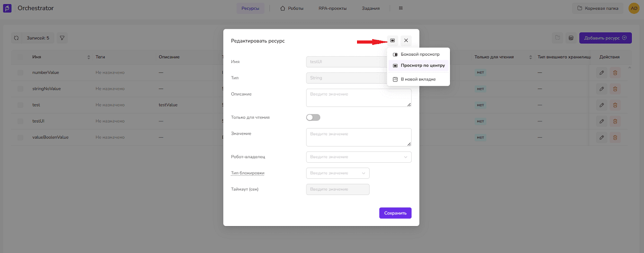The image size is (644, 253).
Task: Click the delete trash icon for valueBoolenValue row
Action: pyautogui.click(x=615, y=138)
